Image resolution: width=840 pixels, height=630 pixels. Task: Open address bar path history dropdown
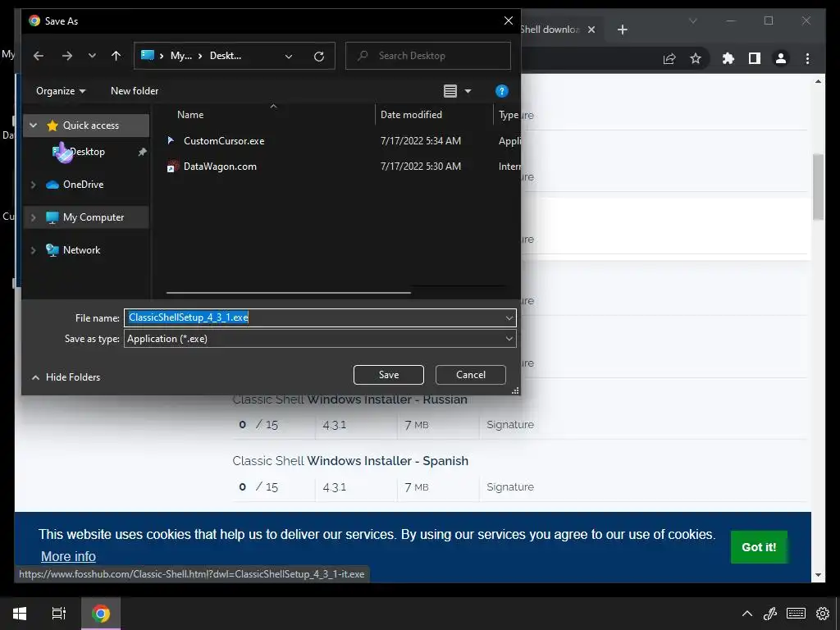[x=289, y=57]
